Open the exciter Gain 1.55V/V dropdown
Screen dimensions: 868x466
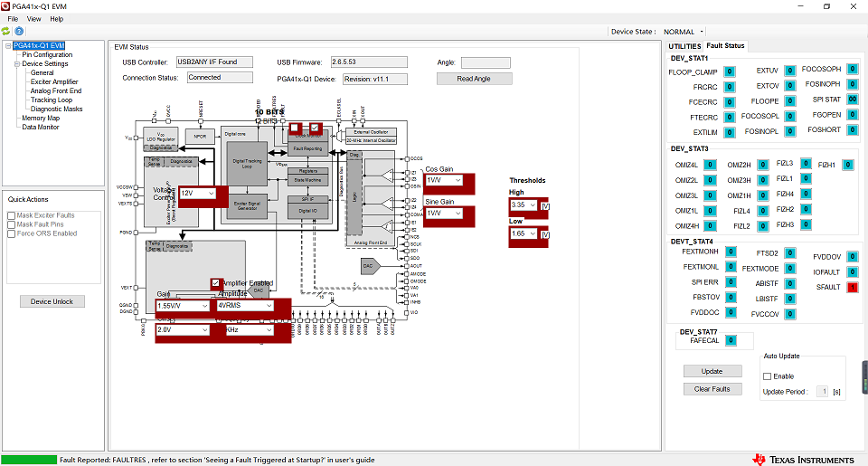[x=183, y=306]
